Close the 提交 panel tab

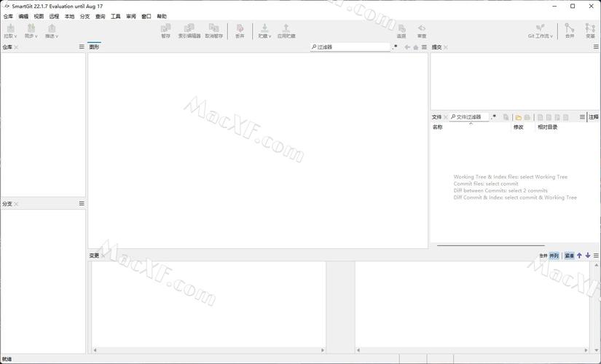tap(446, 47)
